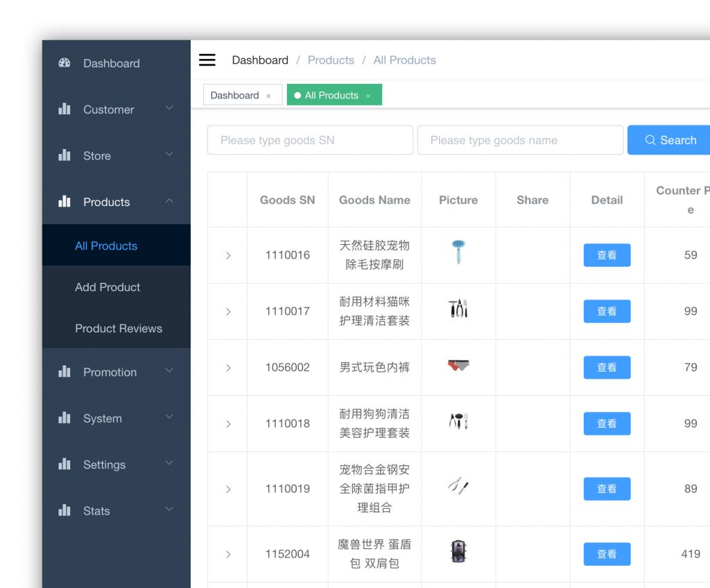Open the Dashboard item in sidebar
Screen dimensions: 710x588
coord(116,63)
